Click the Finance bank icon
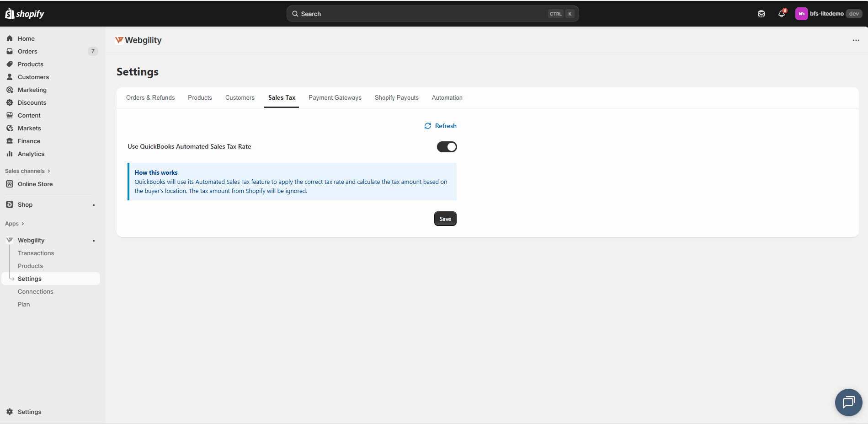This screenshot has height=424, width=868. tap(10, 141)
